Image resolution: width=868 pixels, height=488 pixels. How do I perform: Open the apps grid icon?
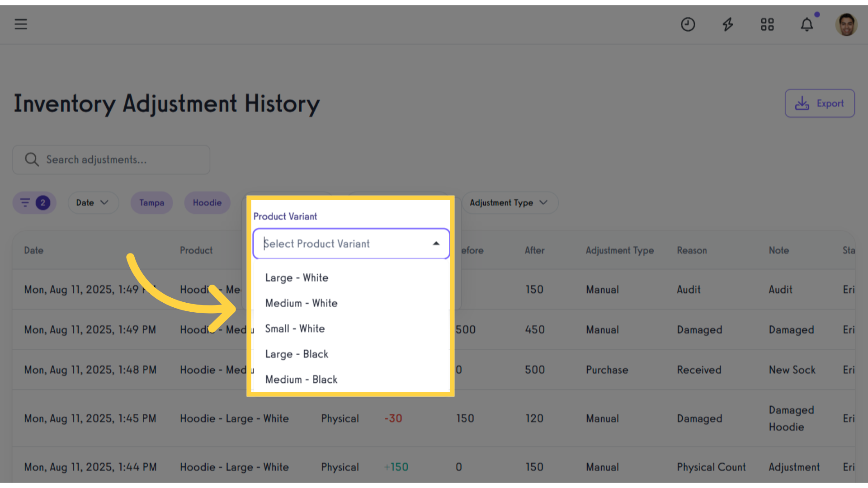[x=767, y=24]
